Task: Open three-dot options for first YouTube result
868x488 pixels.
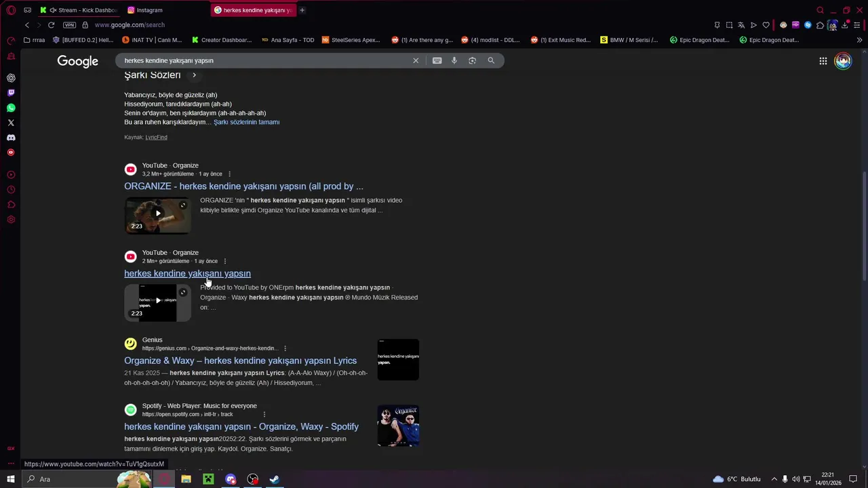Action: pyautogui.click(x=229, y=174)
